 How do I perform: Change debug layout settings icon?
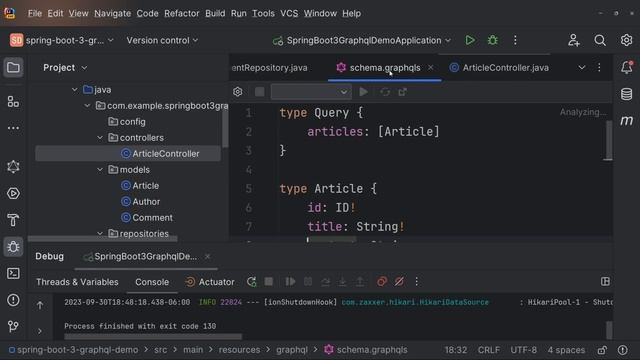605,282
